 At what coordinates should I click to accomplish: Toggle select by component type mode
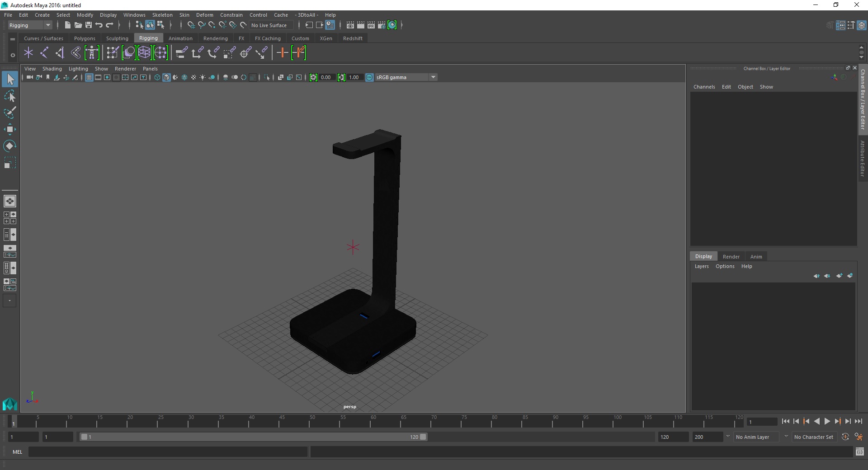click(160, 25)
